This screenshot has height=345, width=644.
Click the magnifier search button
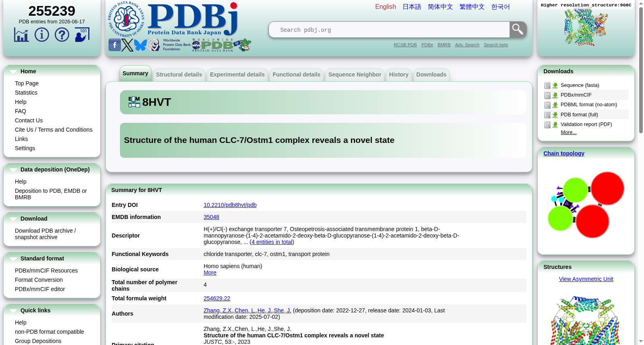click(518, 29)
